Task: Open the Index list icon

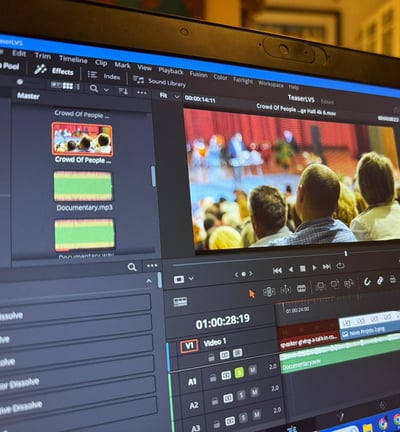Action: (x=92, y=74)
